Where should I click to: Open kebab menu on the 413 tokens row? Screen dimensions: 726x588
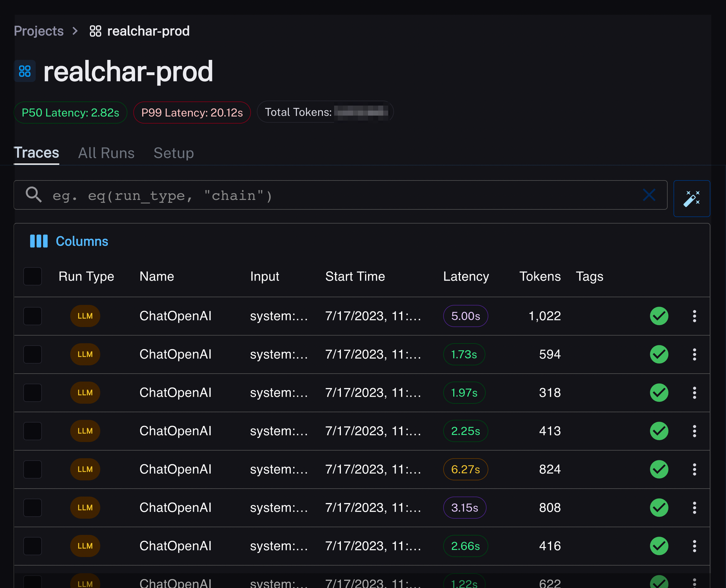click(x=694, y=431)
